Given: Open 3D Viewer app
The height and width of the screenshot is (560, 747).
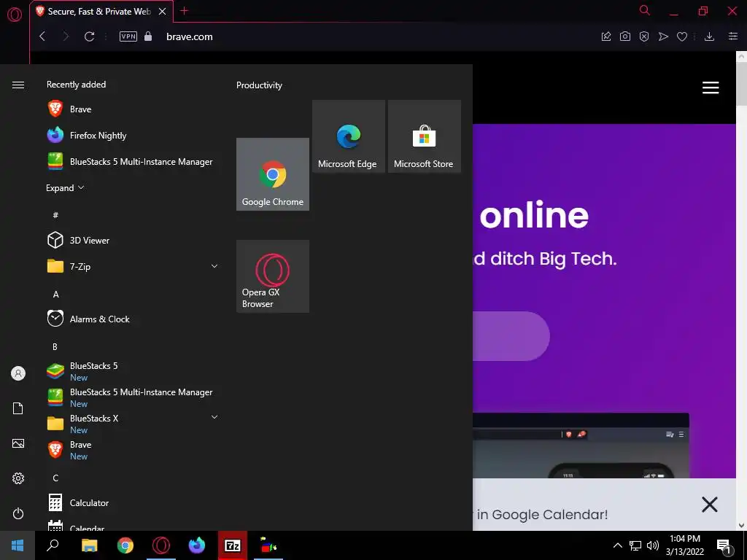Looking at the screenshot, I should (x=133, y=240).
